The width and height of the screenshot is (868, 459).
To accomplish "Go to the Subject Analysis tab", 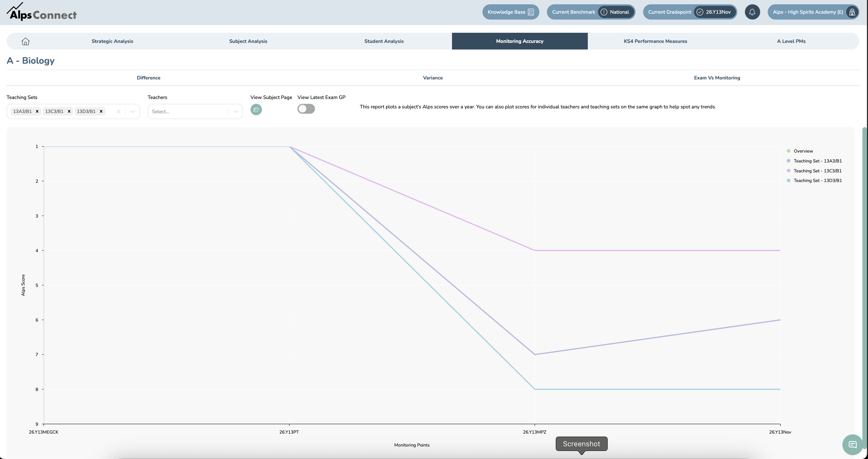I will (x=248, y=41).
